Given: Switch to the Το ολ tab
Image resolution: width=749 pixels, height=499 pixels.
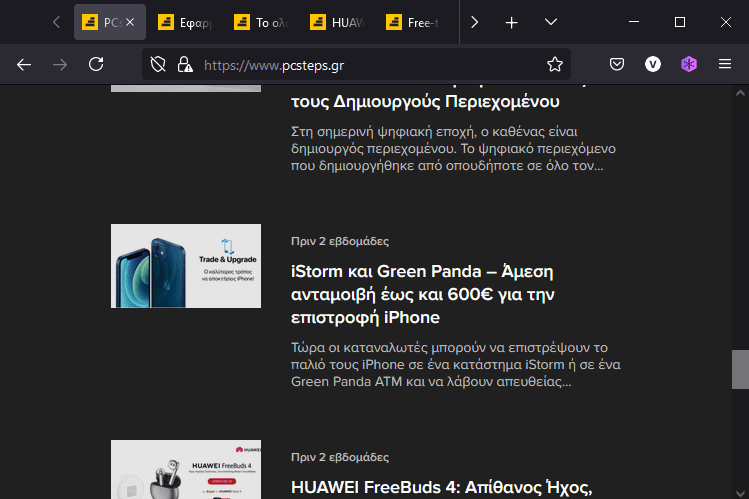Looking at the screenshot, I should click(x=261, y=22).
